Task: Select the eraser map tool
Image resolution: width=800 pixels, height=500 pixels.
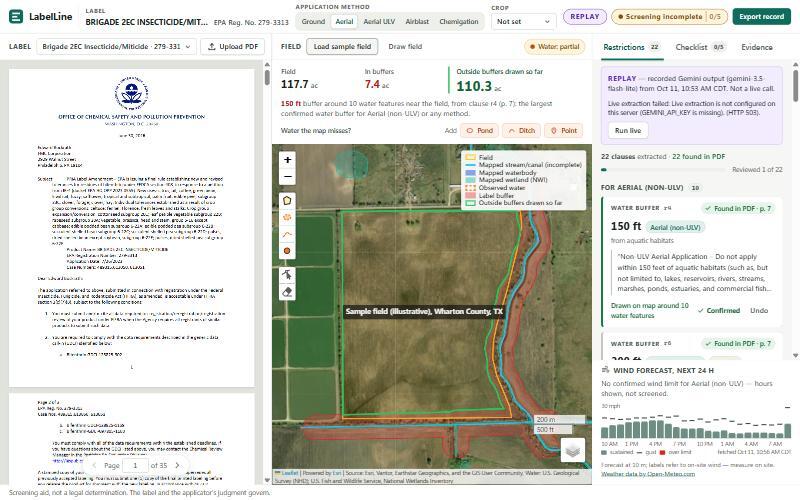Action: [x=287, y=292]
